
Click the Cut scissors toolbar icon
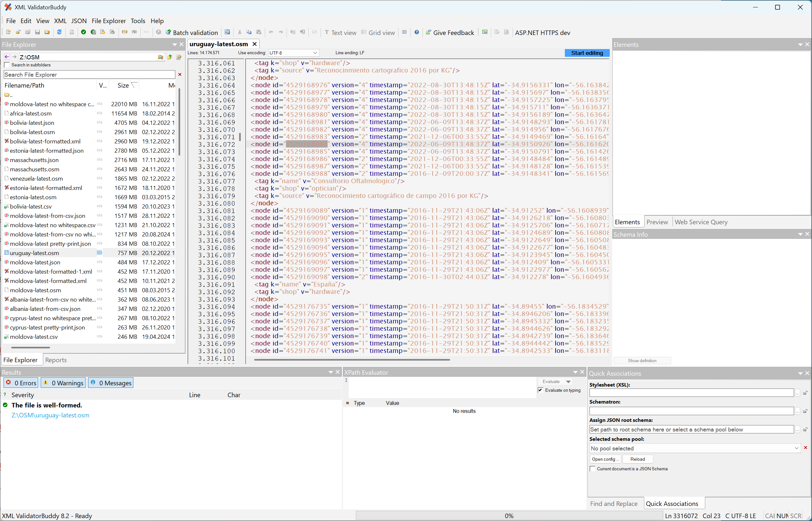tap(239, 32)
